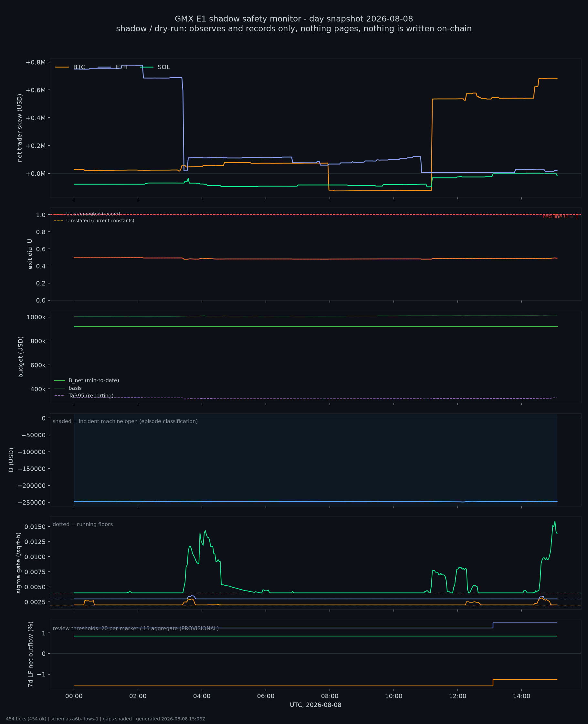Click the BTC legend label
This screenshot has width=588, height=724.
pos(79,67)
